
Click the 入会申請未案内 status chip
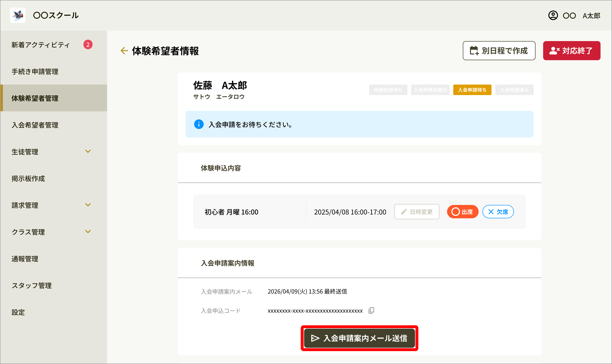[430, 90]
